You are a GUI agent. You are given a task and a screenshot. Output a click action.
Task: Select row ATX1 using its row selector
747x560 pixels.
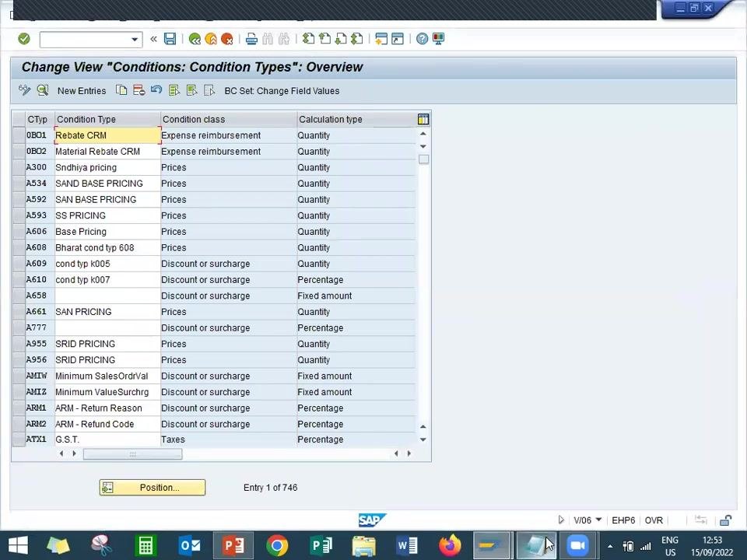coord(19,439)
